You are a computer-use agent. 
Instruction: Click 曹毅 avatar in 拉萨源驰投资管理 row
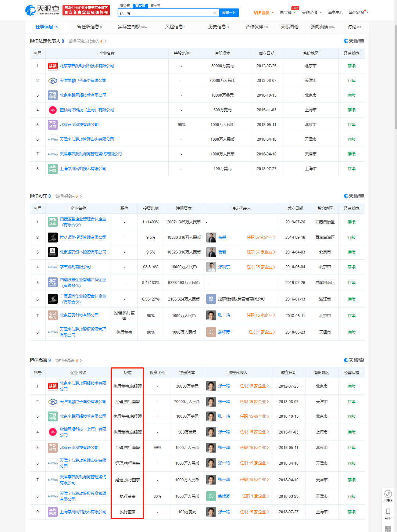211,237
